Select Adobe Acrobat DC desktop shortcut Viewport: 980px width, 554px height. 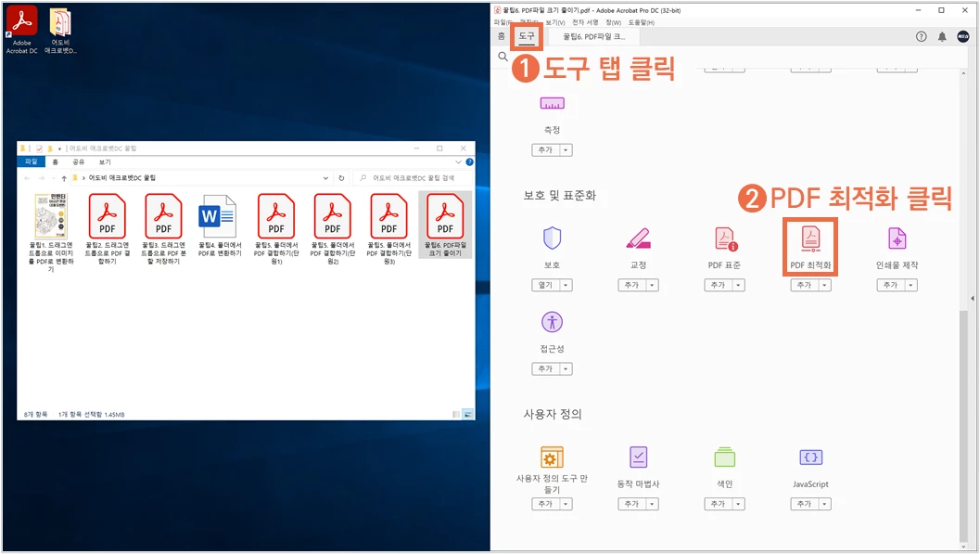click(x=22, y=30)
